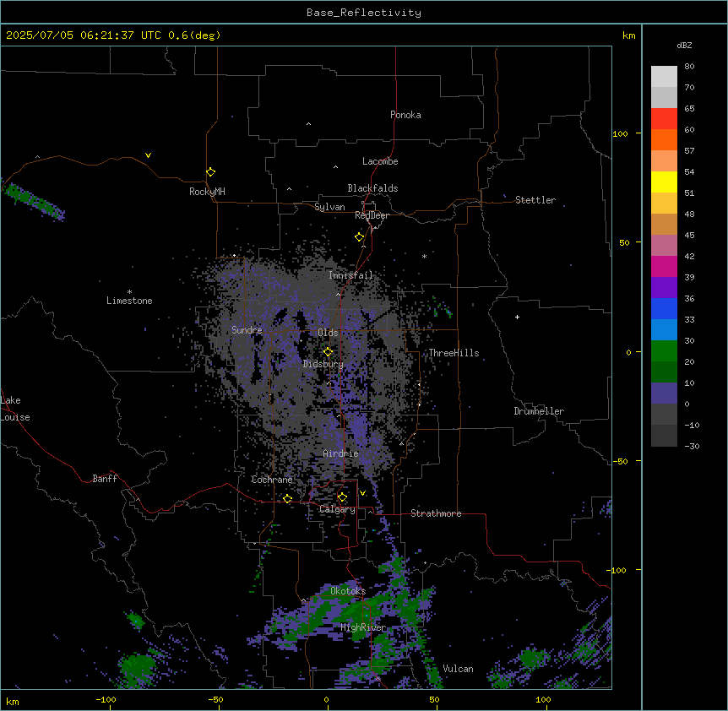
Task: Click the Lacombe city label
Action: pos(380,161)
